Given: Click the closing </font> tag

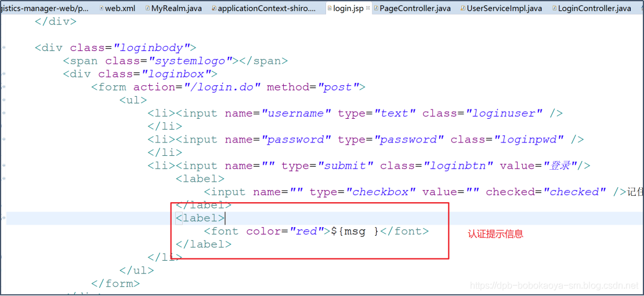Looking at the screenshot, I should pos(404,231).
